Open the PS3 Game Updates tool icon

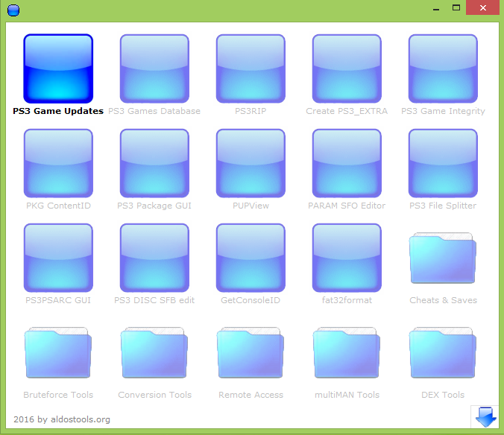(x=58, y=69)
